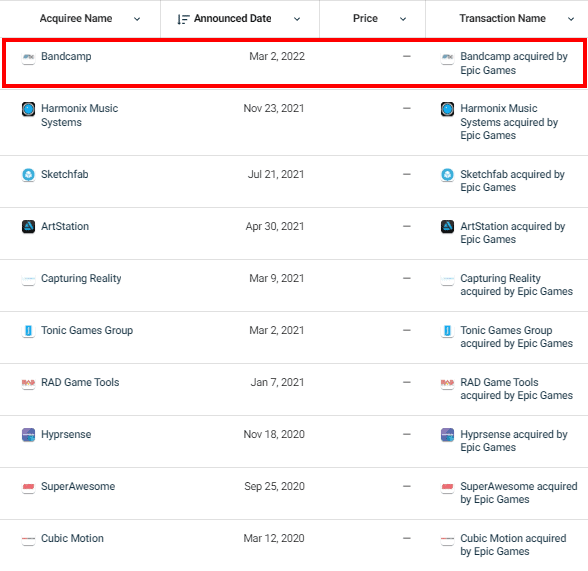Click the RAD Game Tools logo in Acquiree column
588x571 pixels.
[28, 383]
